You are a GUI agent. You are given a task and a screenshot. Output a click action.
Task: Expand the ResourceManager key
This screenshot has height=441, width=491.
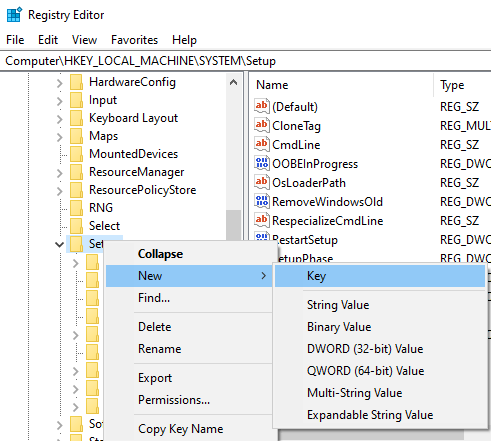60,173
